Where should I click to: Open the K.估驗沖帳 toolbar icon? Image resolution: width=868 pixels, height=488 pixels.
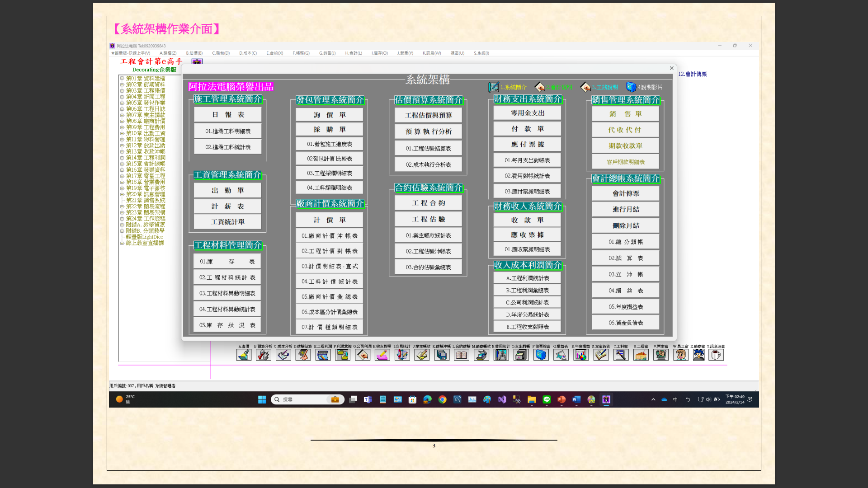(442, 355)
